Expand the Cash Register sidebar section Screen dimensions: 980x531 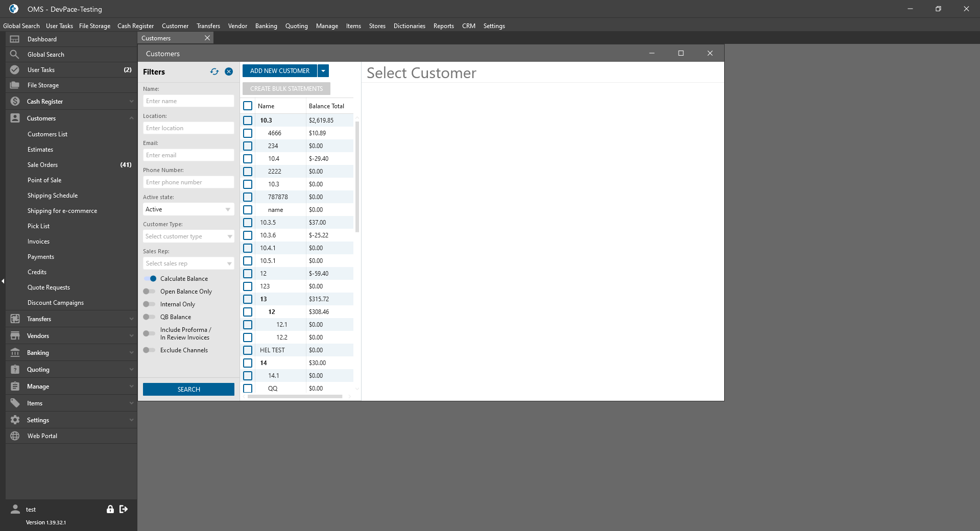(131, 102)
